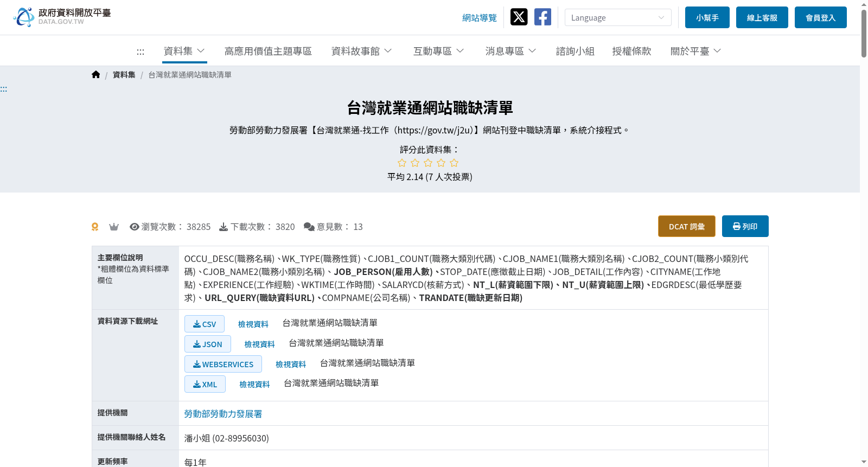
Task: Click the comments icon for 意見數
Action: click(309, 227)
